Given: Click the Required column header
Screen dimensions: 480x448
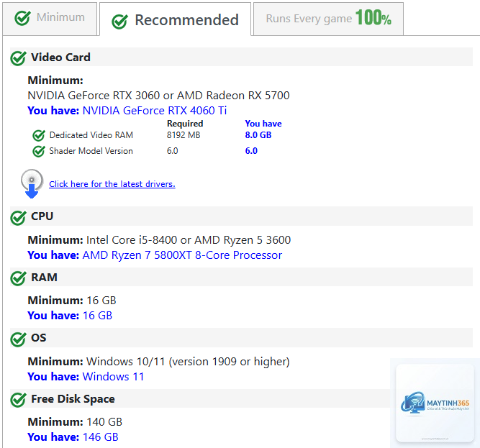Looking at the screenshot, I should pyautogui.click(x=185, y=124).
